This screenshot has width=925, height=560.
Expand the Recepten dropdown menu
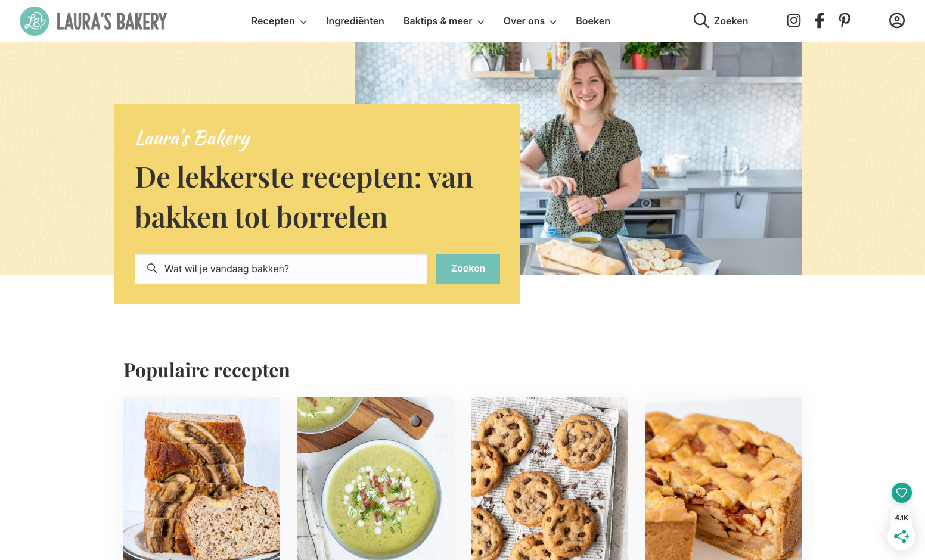[279, 21]
